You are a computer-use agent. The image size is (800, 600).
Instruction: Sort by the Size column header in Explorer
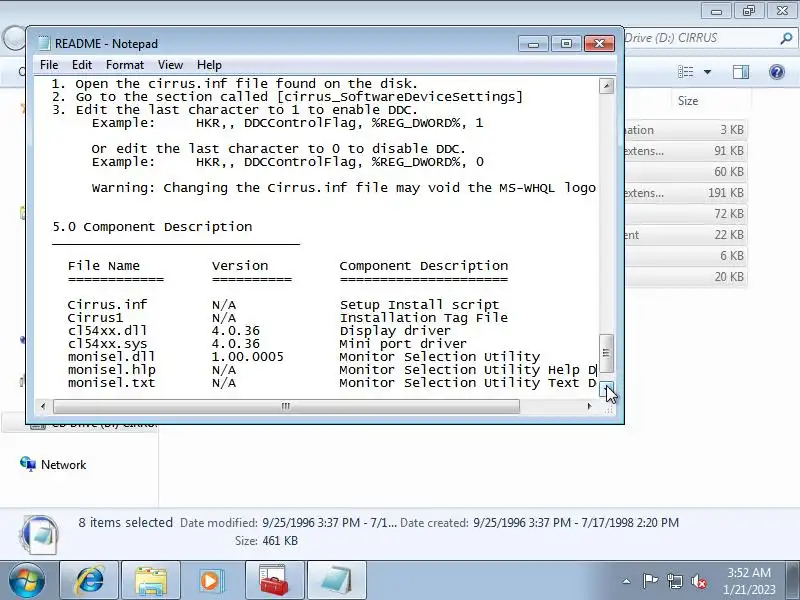(x=687, y=101)
